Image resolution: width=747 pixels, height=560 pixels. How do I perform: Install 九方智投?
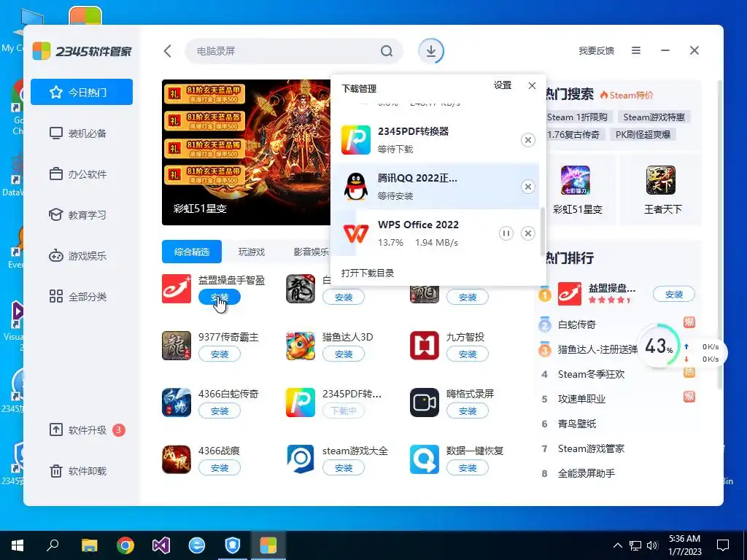click(x=468, y=354)
